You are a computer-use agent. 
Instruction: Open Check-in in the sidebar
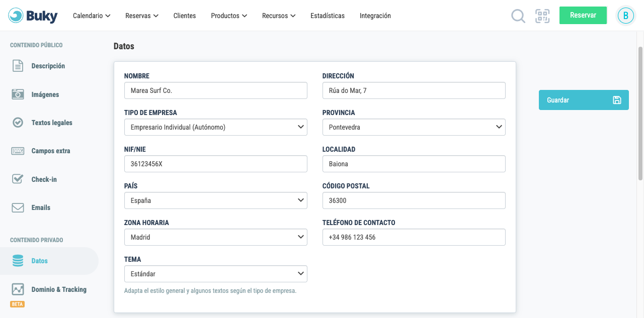pos(44,179)
